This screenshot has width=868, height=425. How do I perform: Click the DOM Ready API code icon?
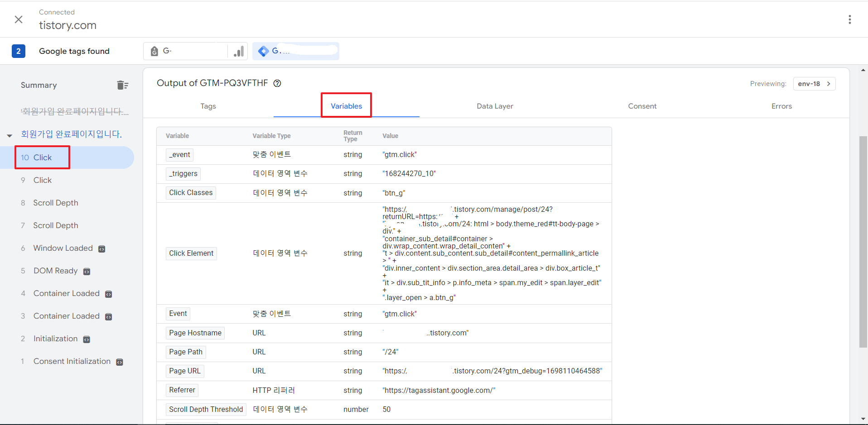[x=87, y=272]
